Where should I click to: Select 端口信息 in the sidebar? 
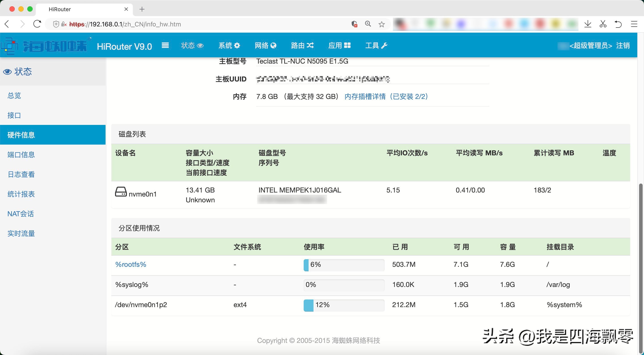click(x=21, y=155)
